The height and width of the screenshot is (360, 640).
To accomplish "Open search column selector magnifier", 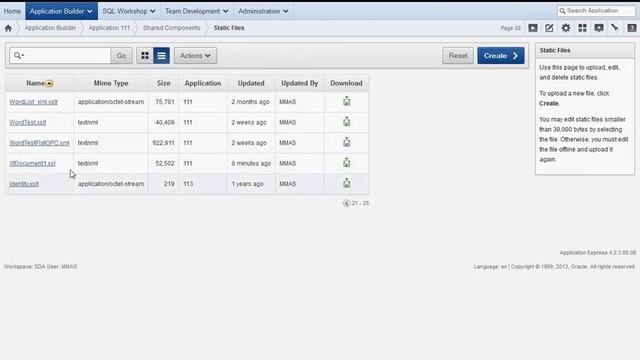I will point(19,56).
